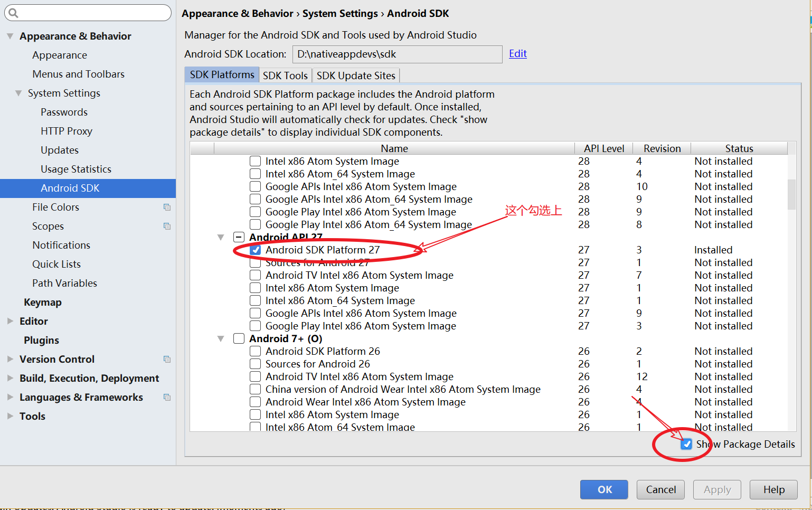812x510 pixels.
Task: Open Quick Lists settings
Action: click(x=56, y=264)
